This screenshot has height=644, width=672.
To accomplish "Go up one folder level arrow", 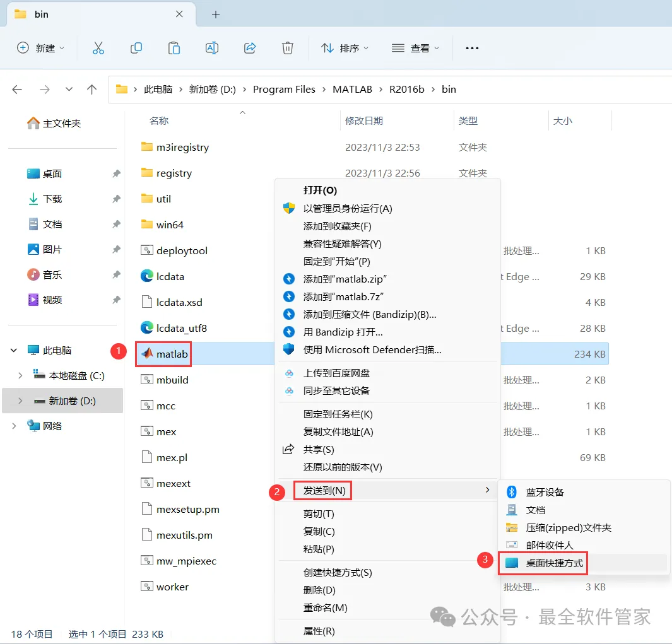I will pos(91,89).
